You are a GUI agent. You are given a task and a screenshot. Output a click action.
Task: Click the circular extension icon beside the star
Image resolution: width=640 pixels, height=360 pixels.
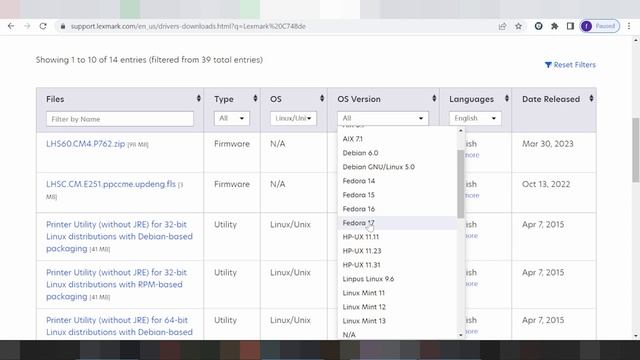click(x=538, y=26)
